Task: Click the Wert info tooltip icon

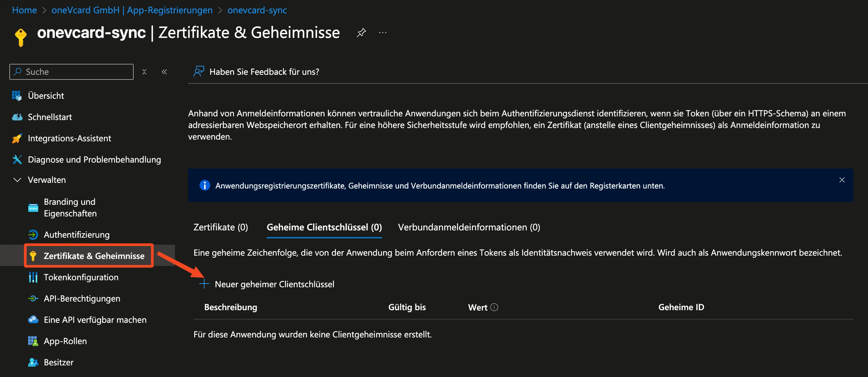Action: click(494, 307)
